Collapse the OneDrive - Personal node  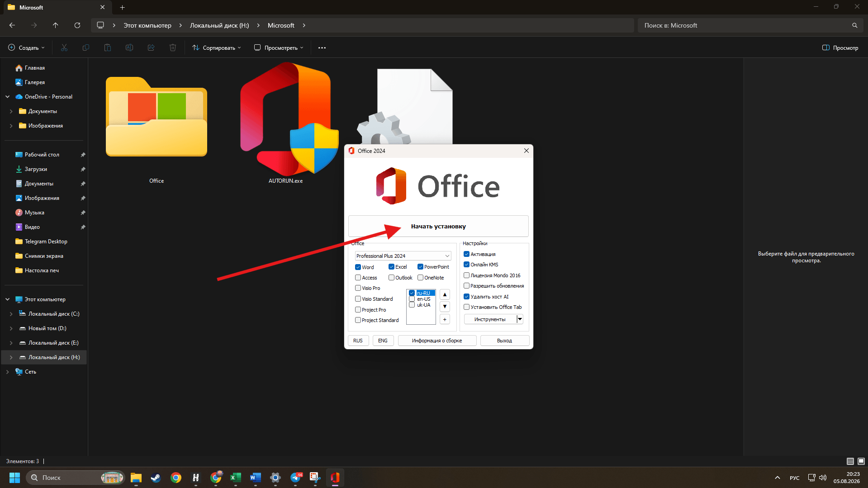click(x=7, y=97)
